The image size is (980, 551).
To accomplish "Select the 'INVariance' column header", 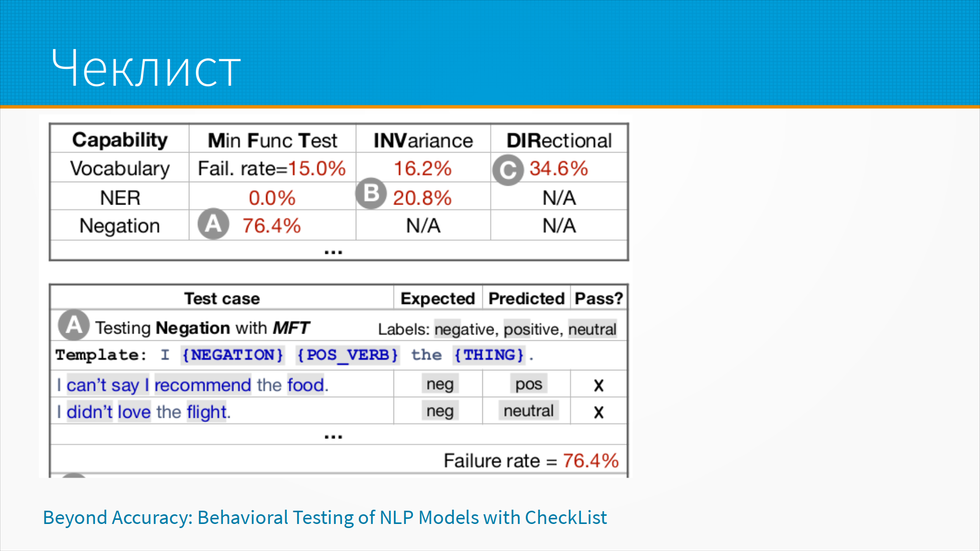I will point(423,140).
